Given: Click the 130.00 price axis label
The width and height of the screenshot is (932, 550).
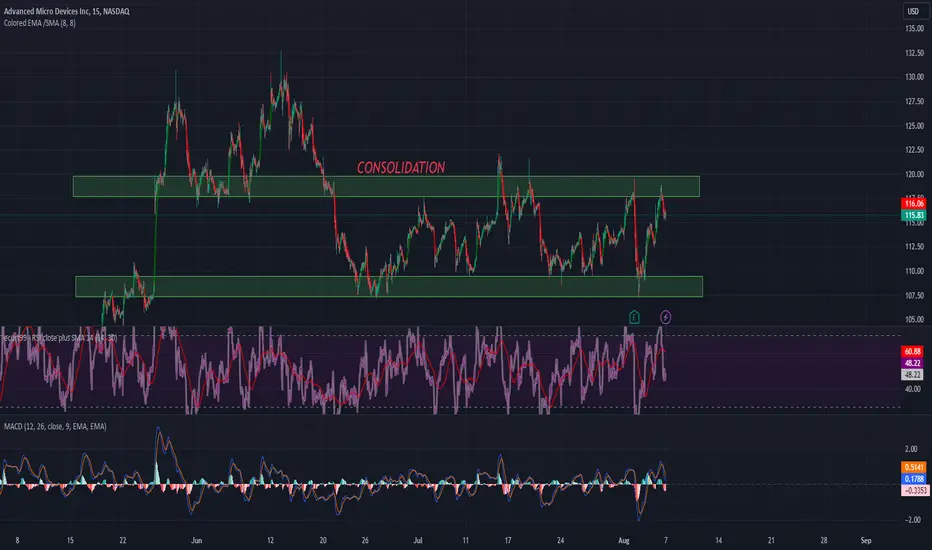Looking at the screenshot, I should (x=914, y=77).
